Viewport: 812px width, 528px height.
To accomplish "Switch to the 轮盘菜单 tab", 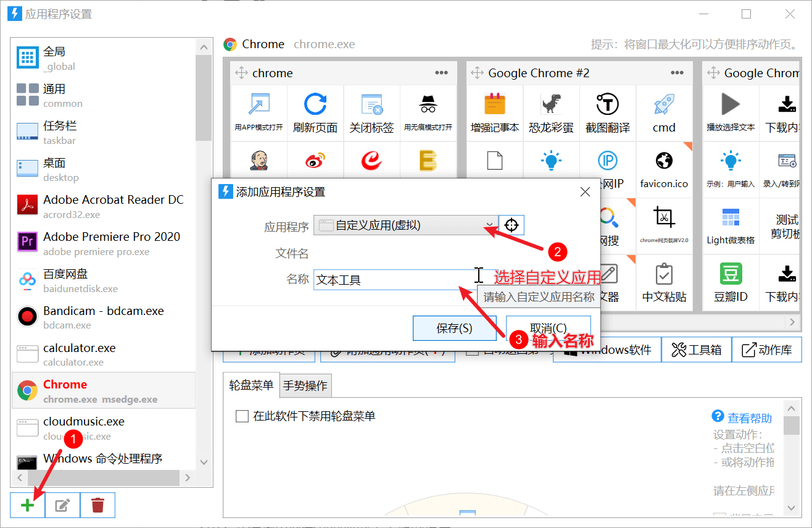I will (x=251, y=385).
